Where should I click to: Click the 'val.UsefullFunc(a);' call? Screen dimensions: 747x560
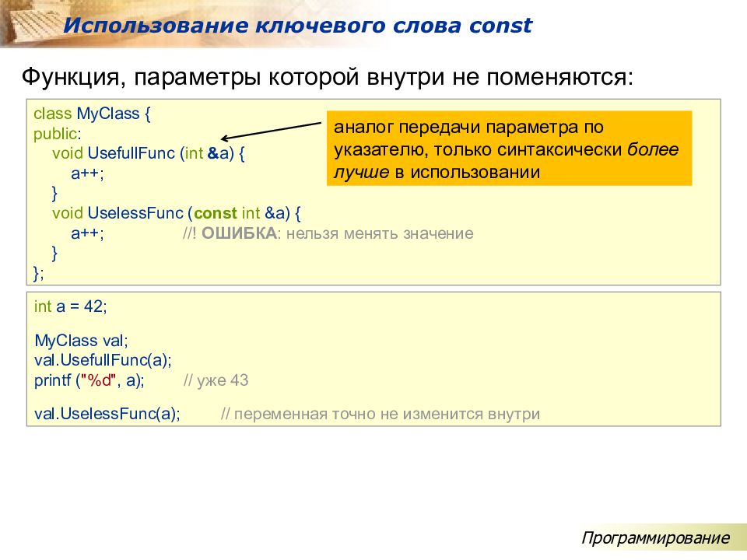103,360
